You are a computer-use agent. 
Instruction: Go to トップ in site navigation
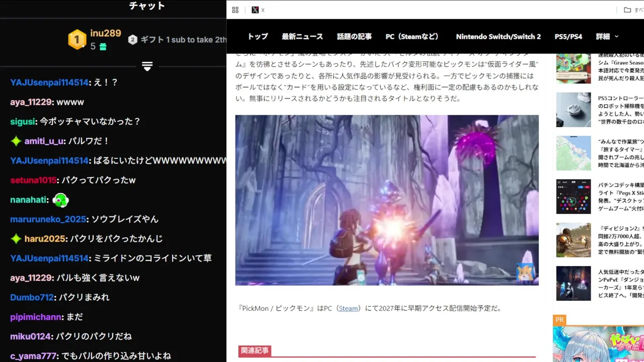[x=258, y=37]
